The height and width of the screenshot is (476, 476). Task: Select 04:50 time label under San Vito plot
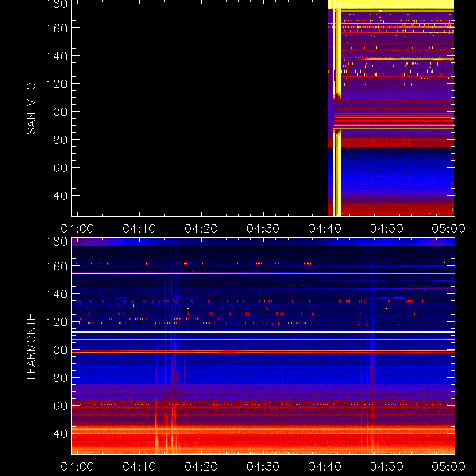tap(387, 228)
